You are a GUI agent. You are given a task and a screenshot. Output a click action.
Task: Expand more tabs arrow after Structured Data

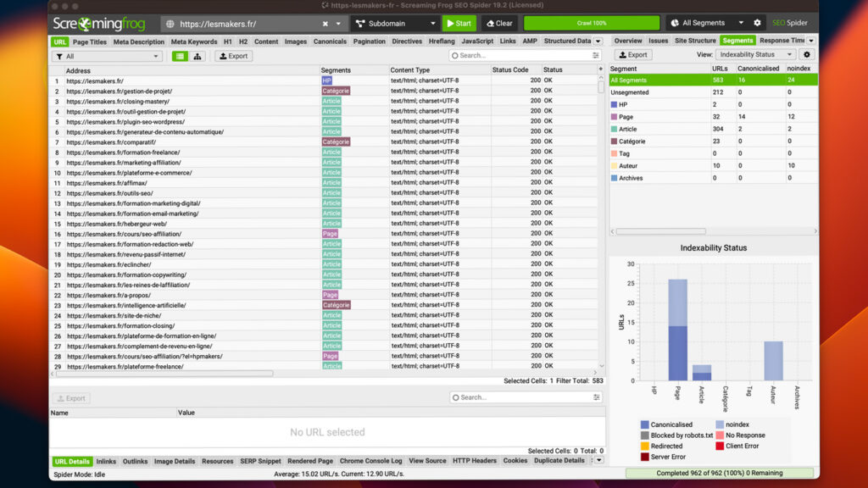pyautogui.click(x=598, y=42)
